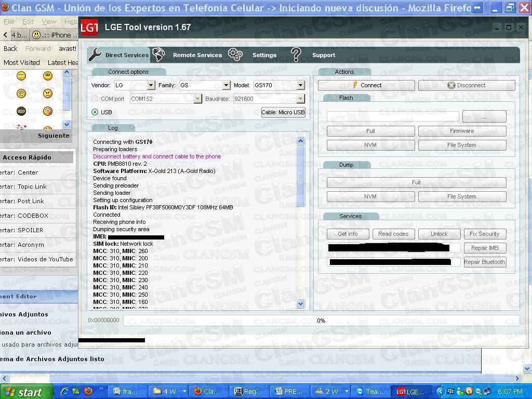Click the browse (...) button for flash file
Viewport: 532px width, 399px height.
coord(484,116)
